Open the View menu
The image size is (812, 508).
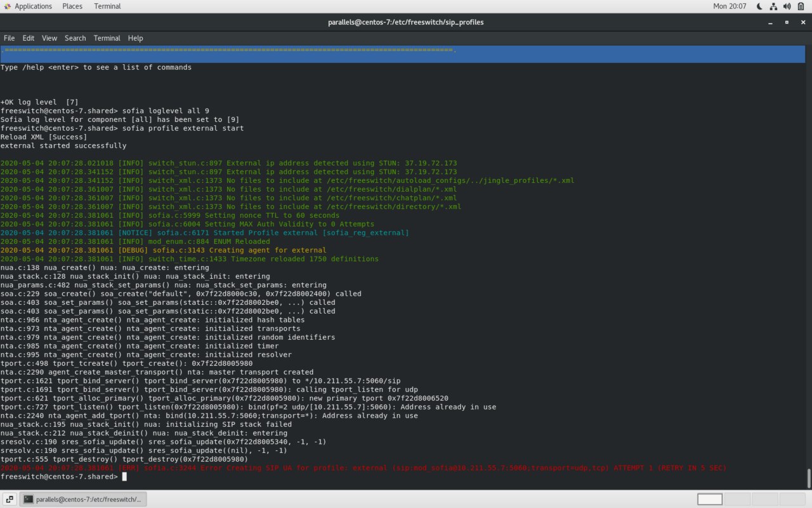coord(49,38)
